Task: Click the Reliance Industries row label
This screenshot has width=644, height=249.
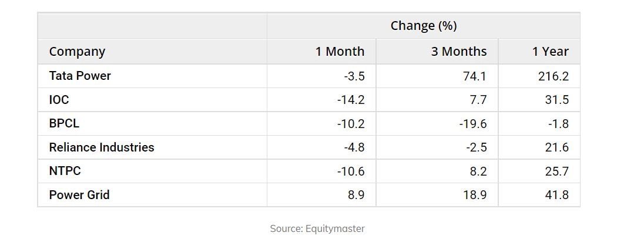Action: (x=102, y=147)
